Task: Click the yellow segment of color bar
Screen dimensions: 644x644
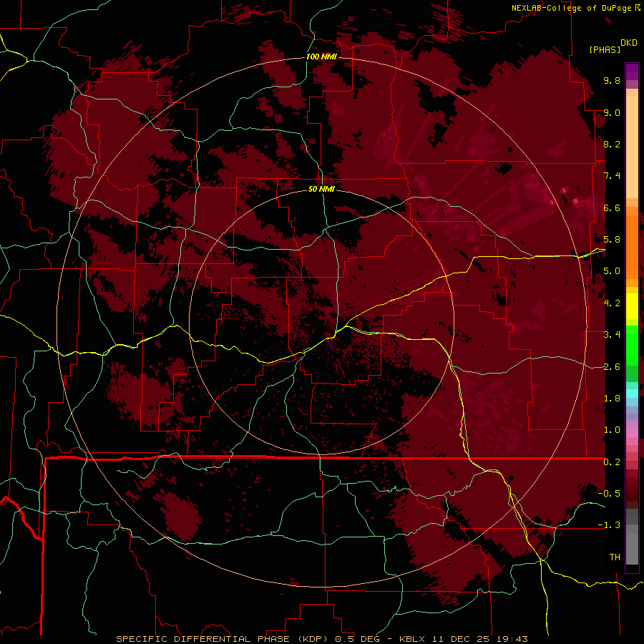Action: [x=632, y=306]
